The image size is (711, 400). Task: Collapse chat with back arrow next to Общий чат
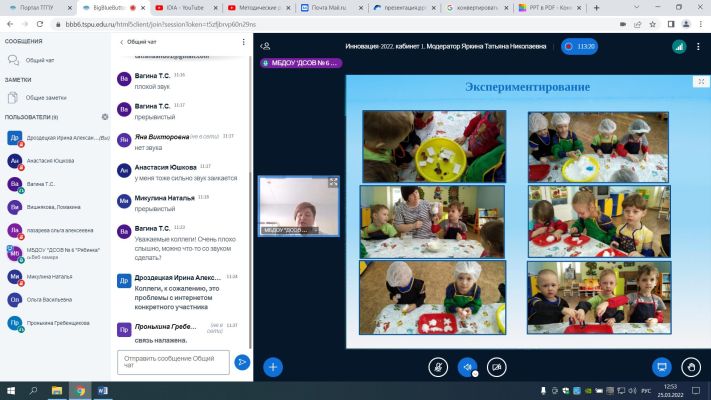[x=122, y=42]
